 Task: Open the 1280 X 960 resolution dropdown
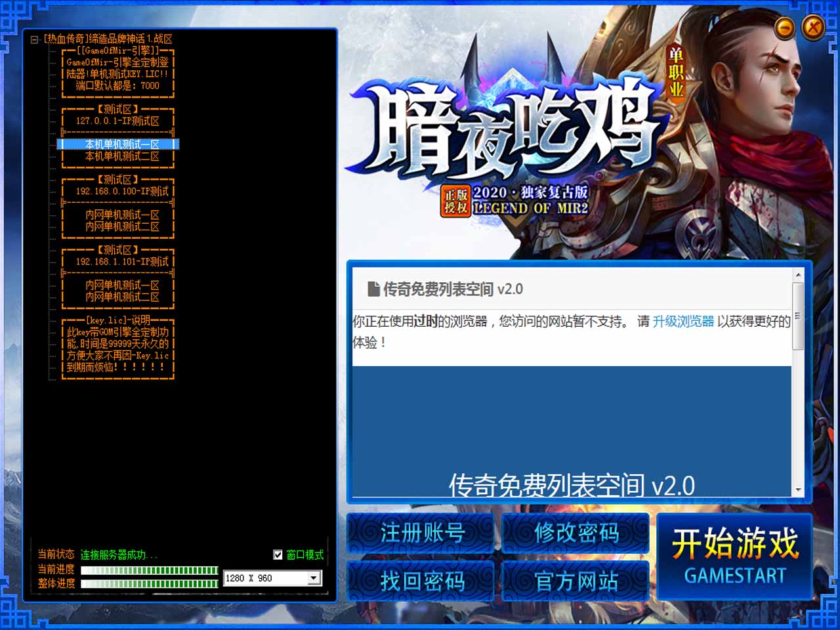coord(314,578)
